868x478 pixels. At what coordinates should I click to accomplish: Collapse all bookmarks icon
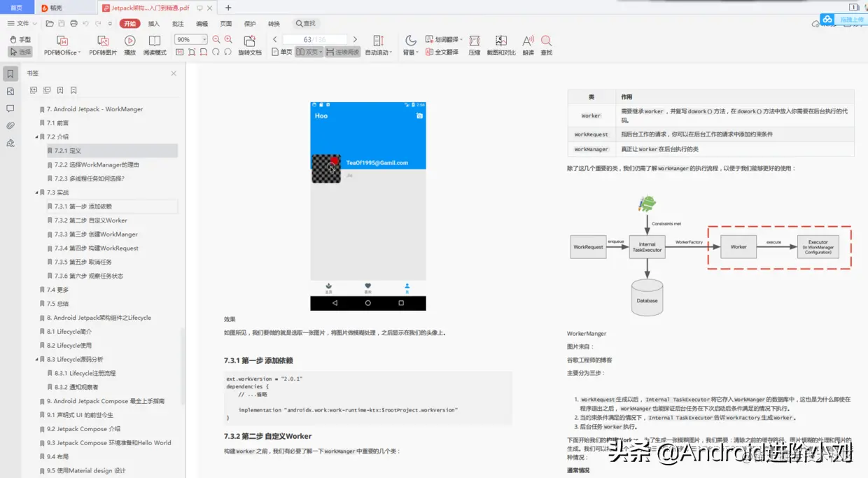47,90
